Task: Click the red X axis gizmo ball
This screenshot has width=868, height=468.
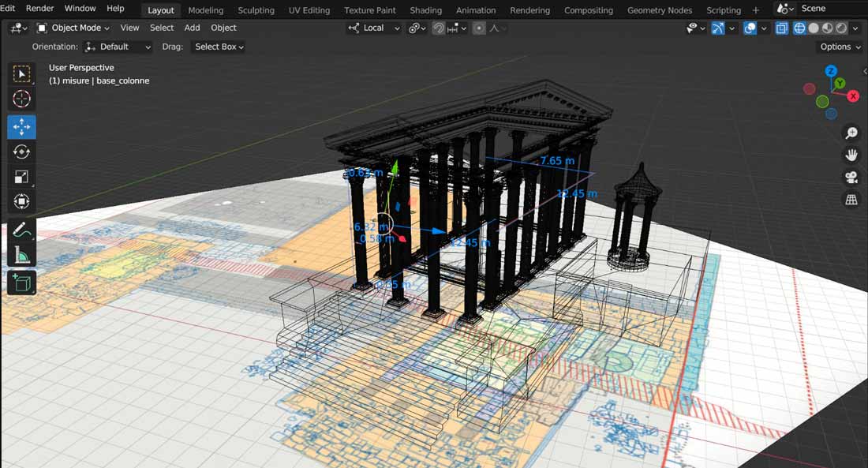Action: click(x=853, y=95)
